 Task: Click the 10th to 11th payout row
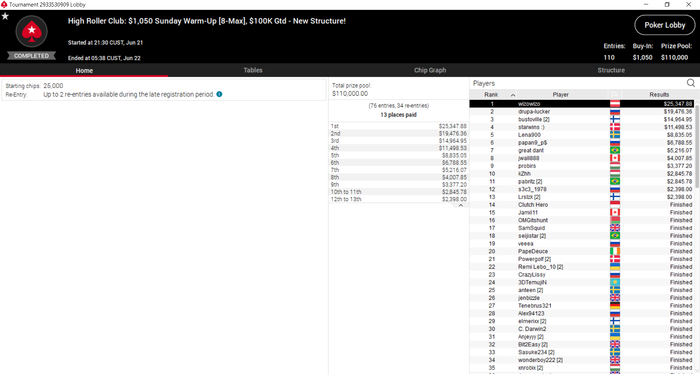click(398, 192)
